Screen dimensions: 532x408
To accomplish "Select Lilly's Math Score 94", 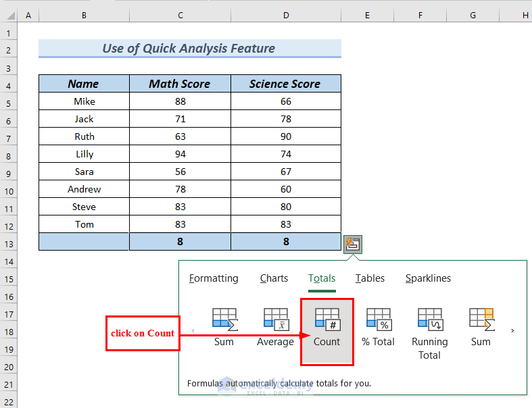I will click(180, 154).
